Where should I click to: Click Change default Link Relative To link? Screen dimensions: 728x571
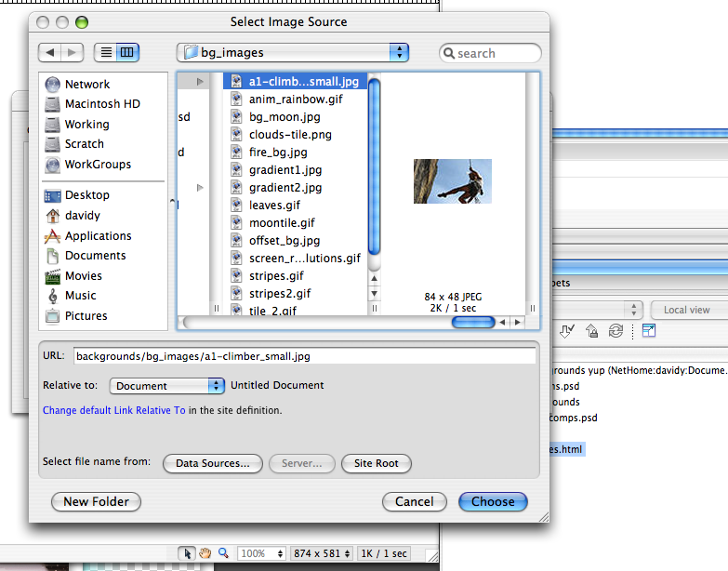(x=113, y=410)
